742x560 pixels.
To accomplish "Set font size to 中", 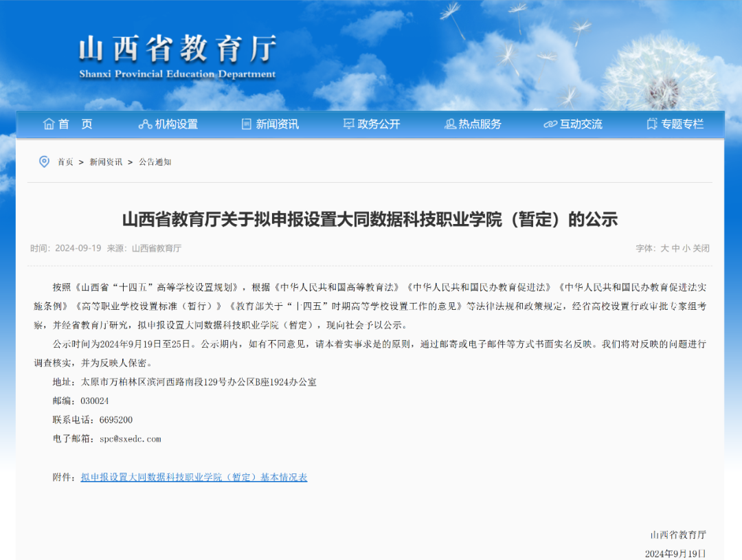I will (675, 249).
